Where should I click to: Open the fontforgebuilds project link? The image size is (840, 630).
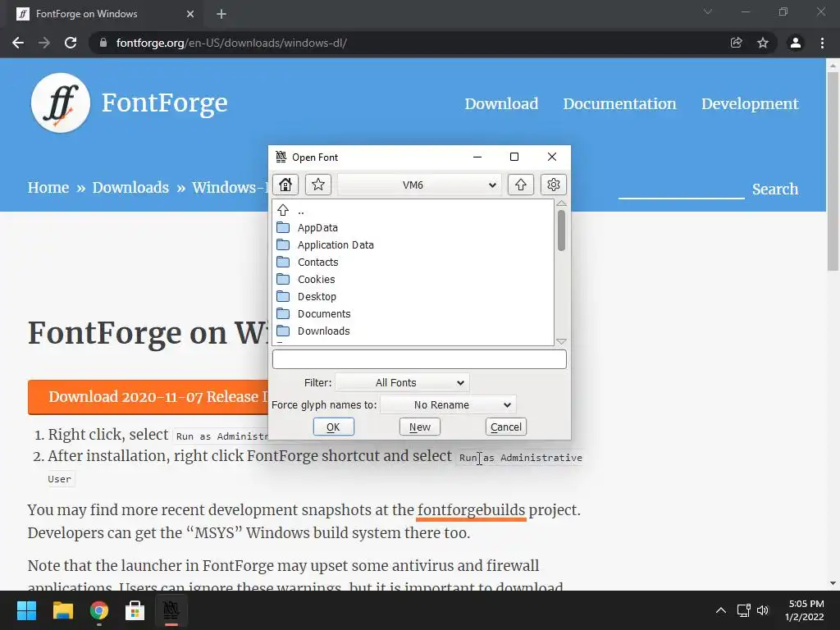pos(472,509)
